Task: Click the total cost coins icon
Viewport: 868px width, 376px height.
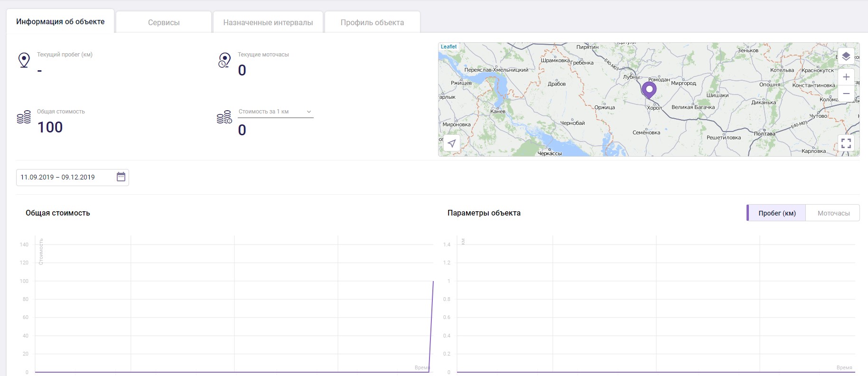Action: pyautogui.click(x=24, y=118)
